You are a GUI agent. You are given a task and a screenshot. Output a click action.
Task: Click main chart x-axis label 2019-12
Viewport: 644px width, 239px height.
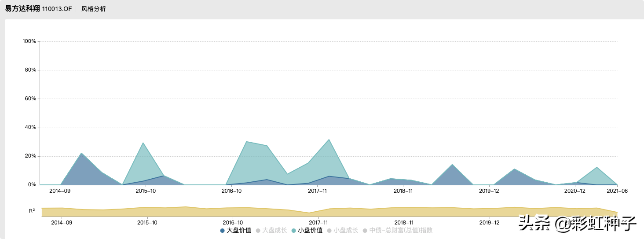(x=489, y=191)
